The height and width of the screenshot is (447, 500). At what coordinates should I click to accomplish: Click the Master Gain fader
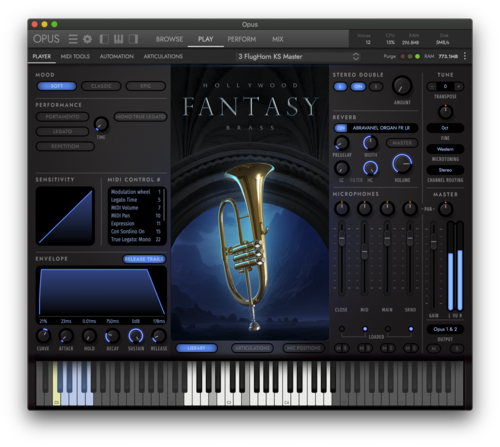coord(433,242)
